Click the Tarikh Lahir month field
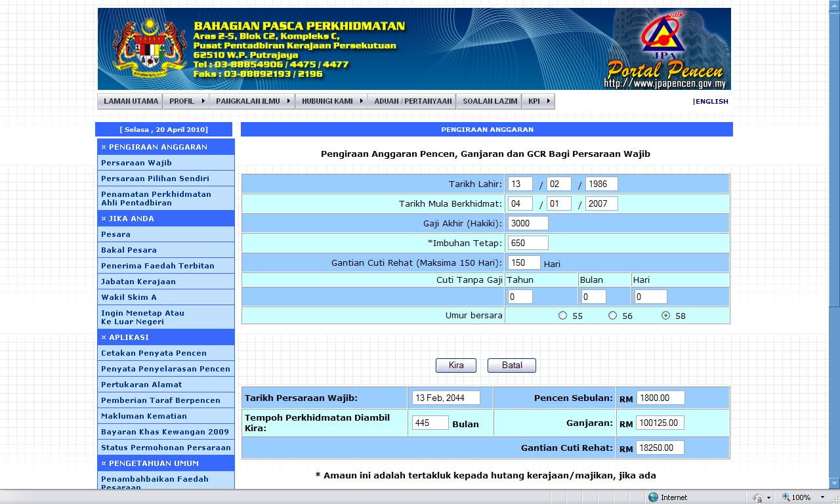Viewport: 840px width, 504px height. pos(559,184)
